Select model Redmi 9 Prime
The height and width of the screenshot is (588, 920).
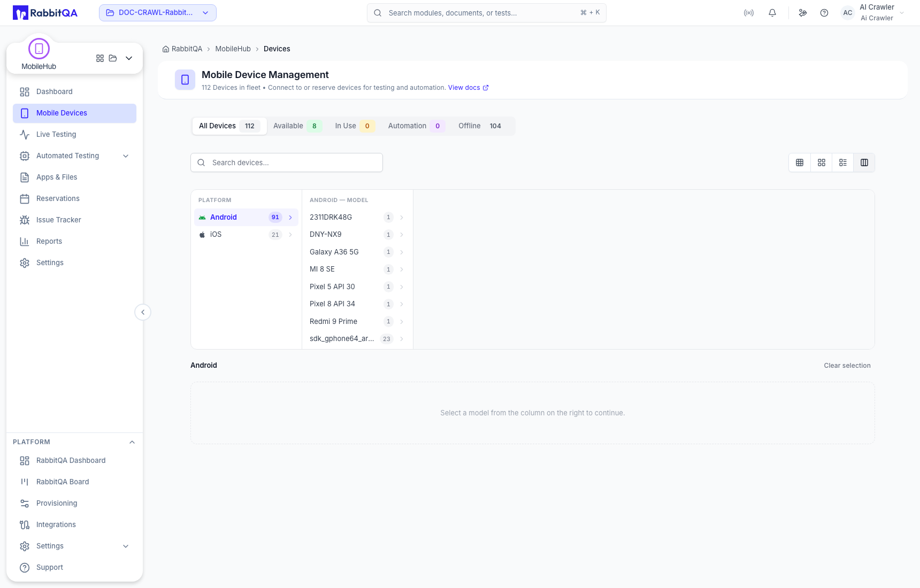[x=357, y=322]
